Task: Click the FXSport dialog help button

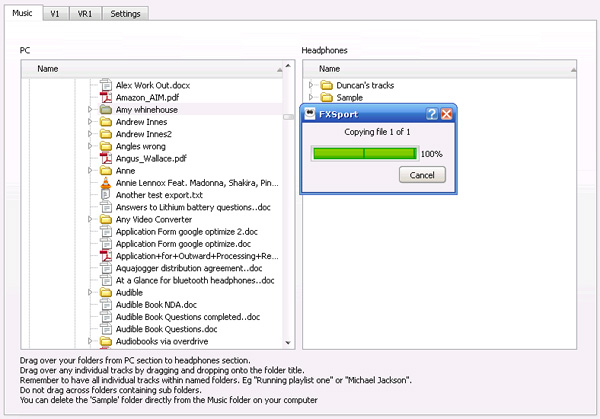Action: 432,114
